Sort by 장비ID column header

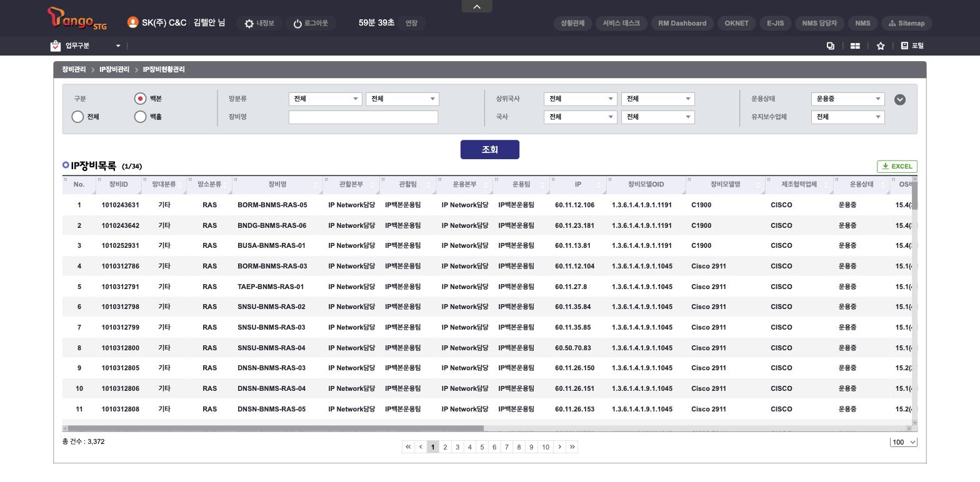[118, 184]
